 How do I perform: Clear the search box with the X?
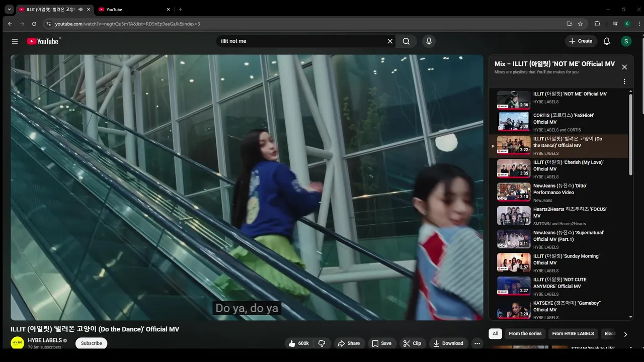[x=390, y=41]
